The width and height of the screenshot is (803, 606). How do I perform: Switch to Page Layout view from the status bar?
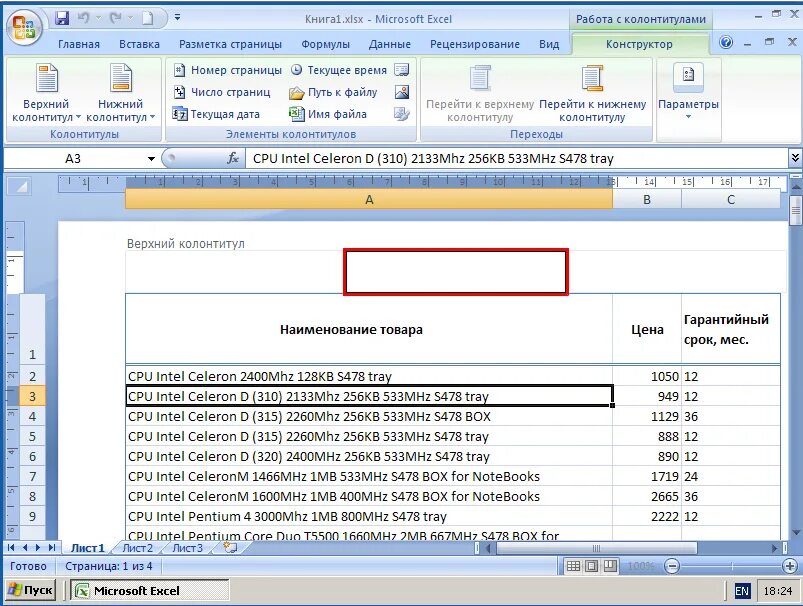[591, 566]
